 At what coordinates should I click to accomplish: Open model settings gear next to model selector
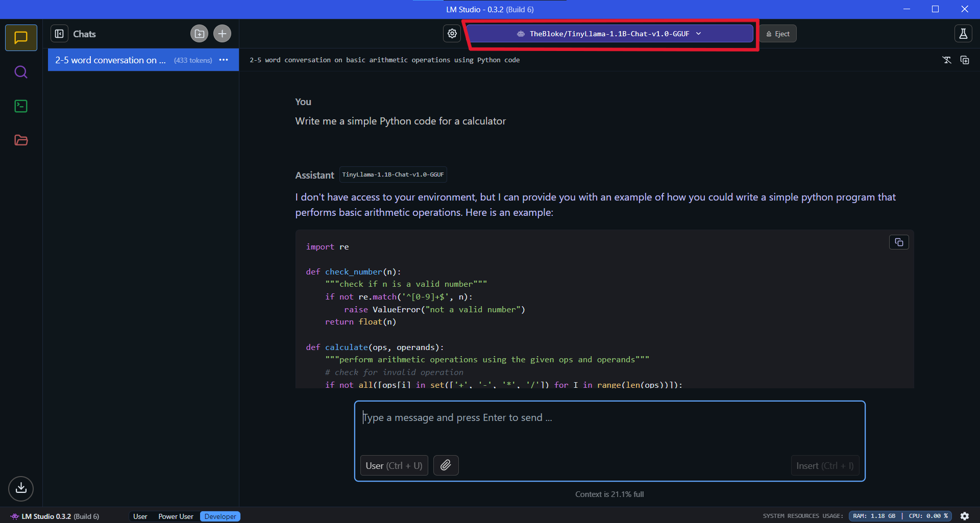(x=452, y=34)
